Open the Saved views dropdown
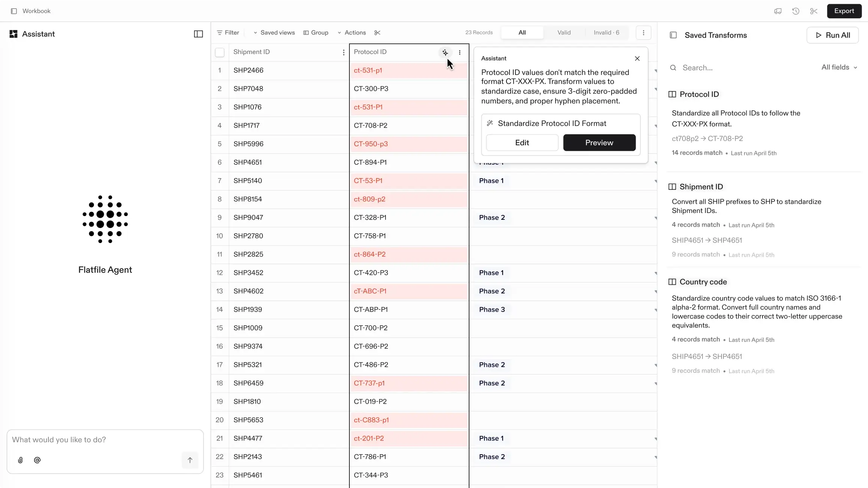This screenshot has width=868, height=488. [x=274, y=33]
